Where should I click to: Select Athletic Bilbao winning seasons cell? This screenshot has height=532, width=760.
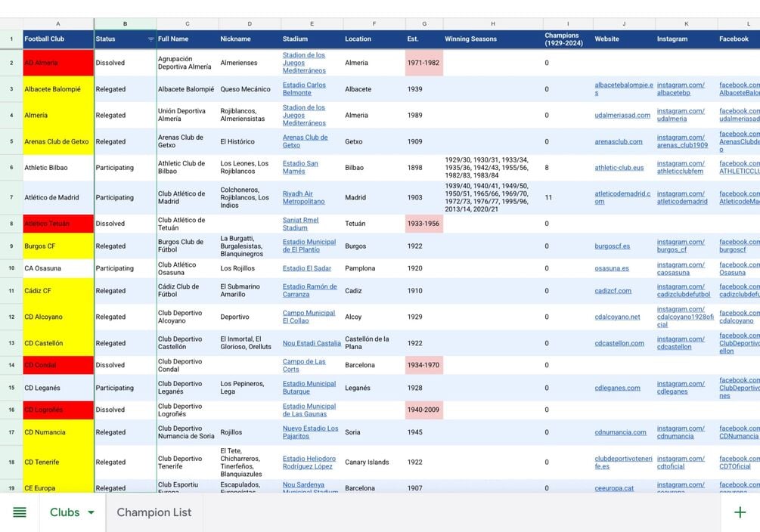coord(493,167)
